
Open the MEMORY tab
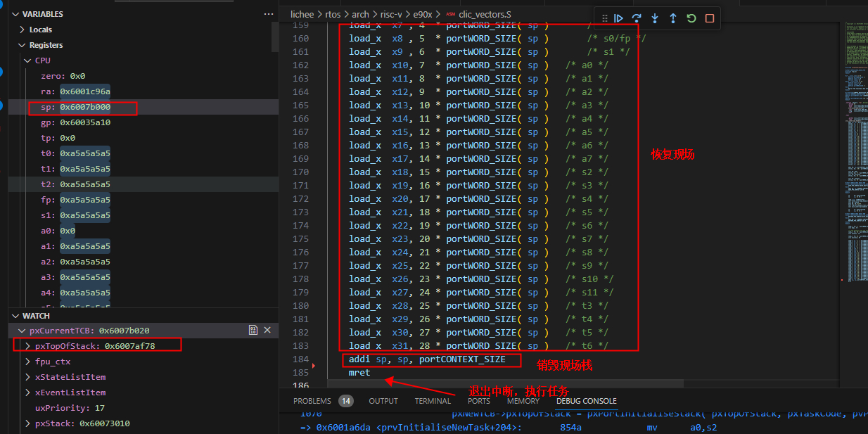tap(523, 401)
